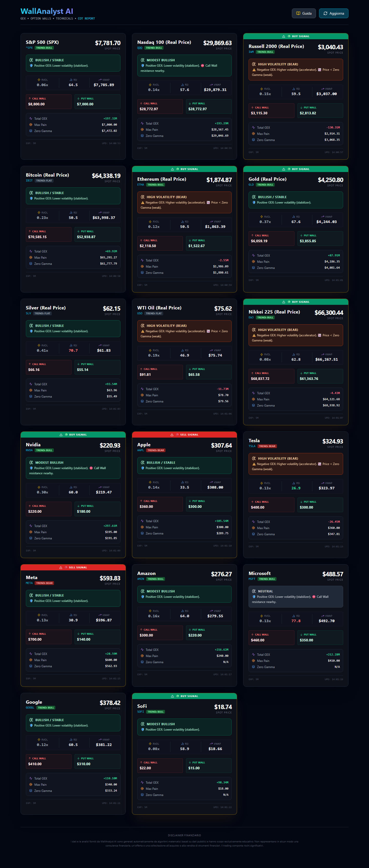Click the Aggiorna refresh button
Viewport: 369px width, 868px height.
[334, 13]
